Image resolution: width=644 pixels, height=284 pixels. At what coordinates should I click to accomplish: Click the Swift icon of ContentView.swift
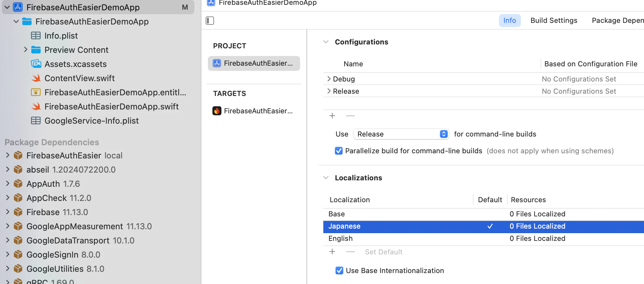point(36,78)
